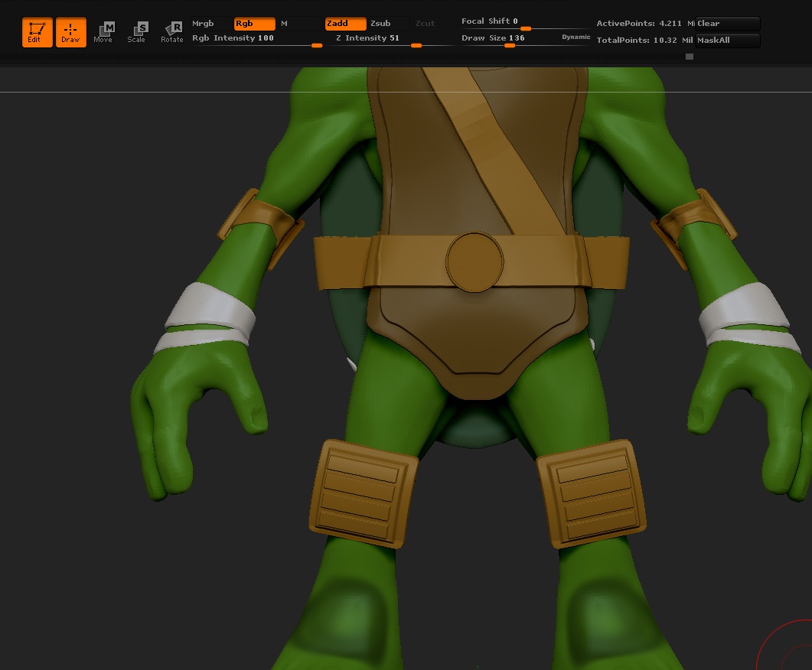
Task: Turn on the M material mode
Action: [298, 24]
